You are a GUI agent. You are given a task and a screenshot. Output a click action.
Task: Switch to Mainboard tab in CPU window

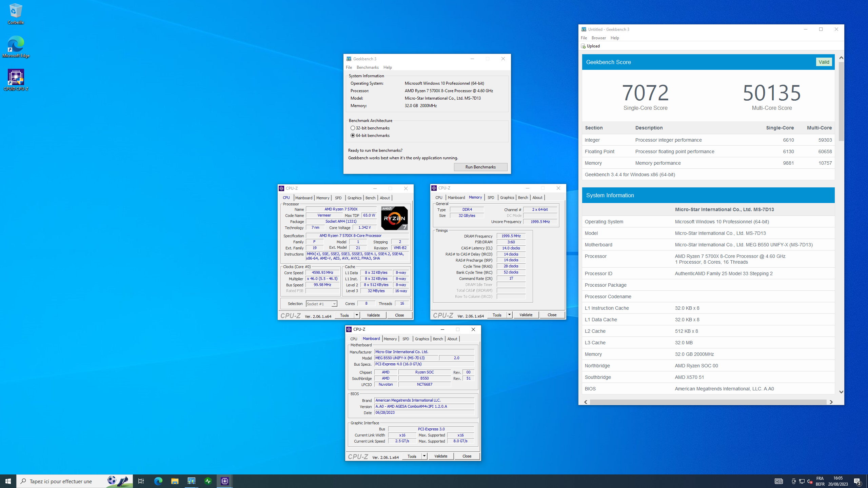(x=304, y=198)
